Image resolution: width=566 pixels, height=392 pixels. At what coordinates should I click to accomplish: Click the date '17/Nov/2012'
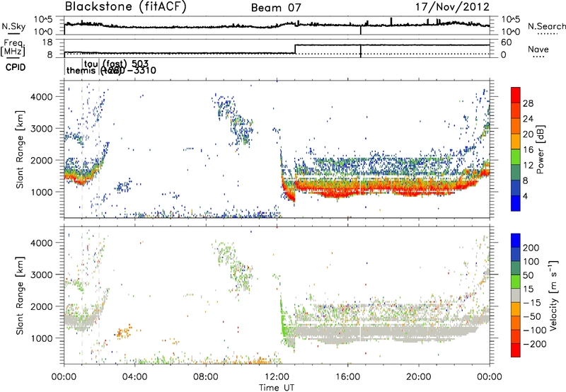click(x=452, y=6)
